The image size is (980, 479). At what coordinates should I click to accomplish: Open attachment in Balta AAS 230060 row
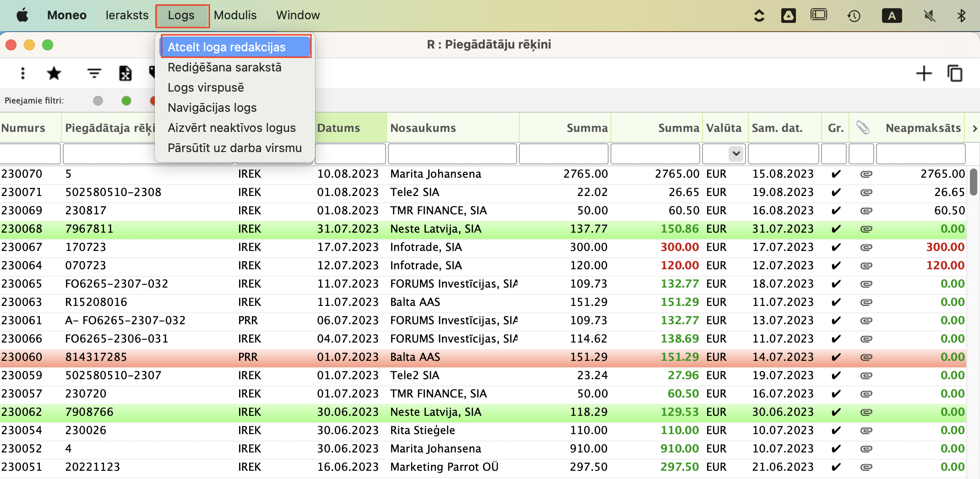(x=866, y=357)
